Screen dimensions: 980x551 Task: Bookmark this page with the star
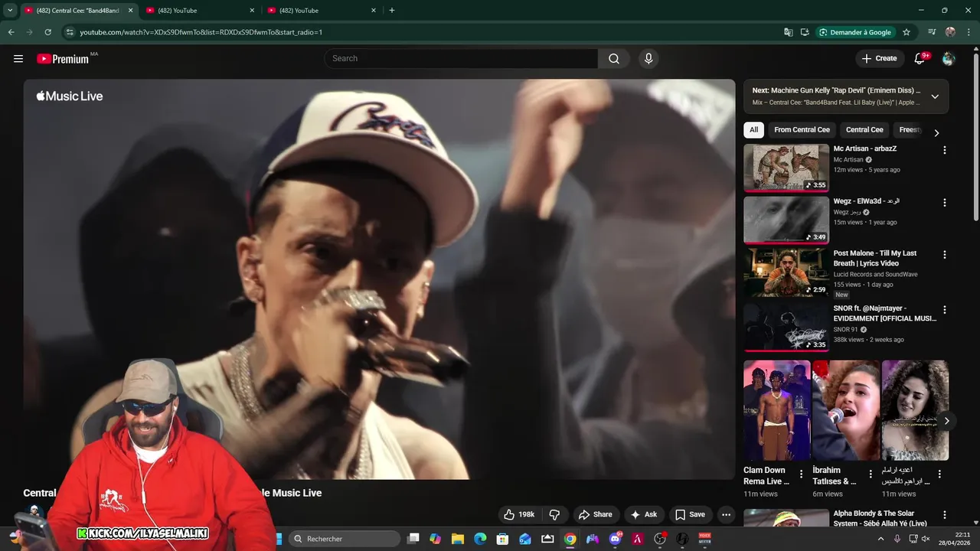906,32
